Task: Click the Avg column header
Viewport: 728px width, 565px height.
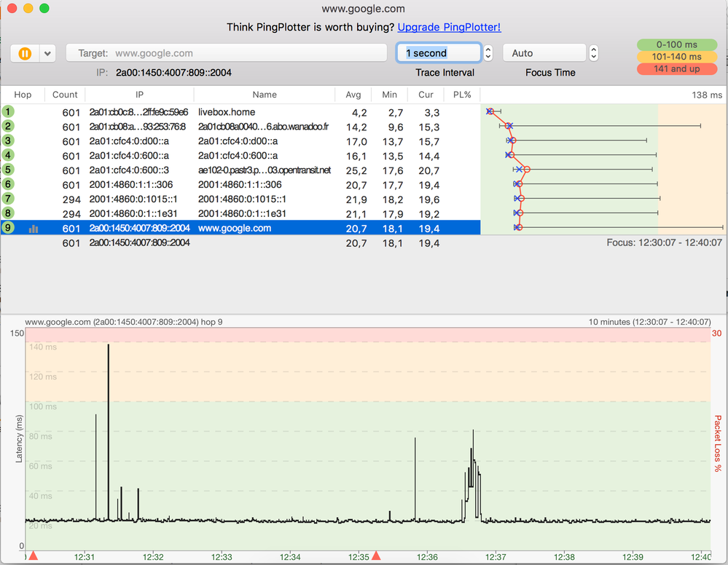Action: click(353, 95)
